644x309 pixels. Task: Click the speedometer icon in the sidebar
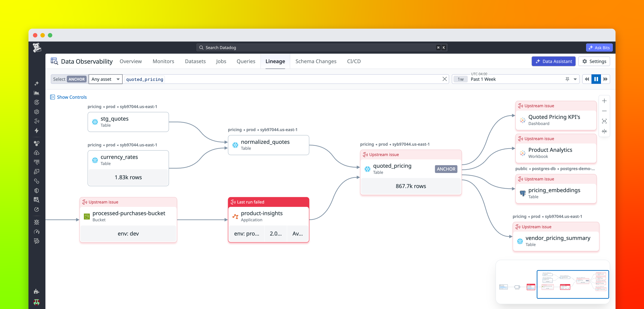pyautogui.click(x=36, y=232)
